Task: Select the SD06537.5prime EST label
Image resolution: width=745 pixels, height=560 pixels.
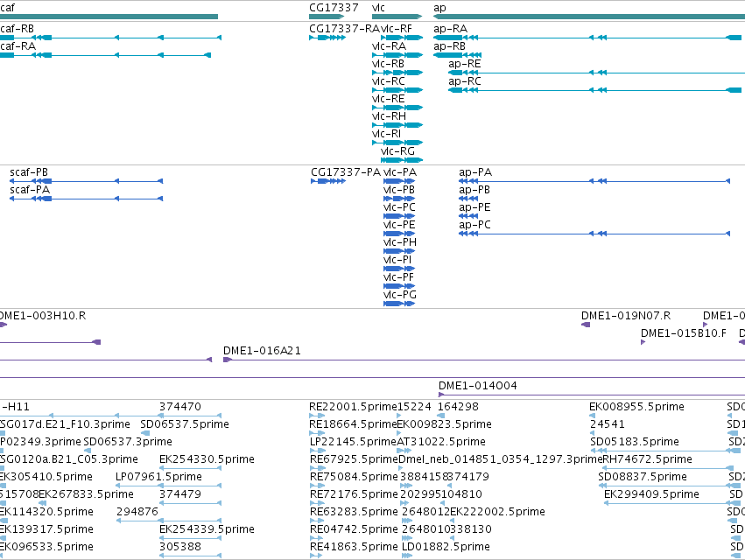Action: (x=185, y=424)
